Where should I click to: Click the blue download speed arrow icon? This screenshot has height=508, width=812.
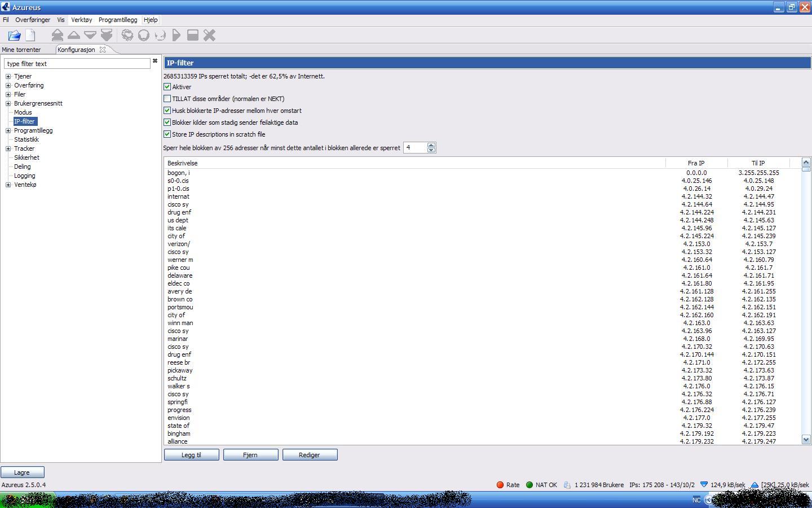click(704, 485)
